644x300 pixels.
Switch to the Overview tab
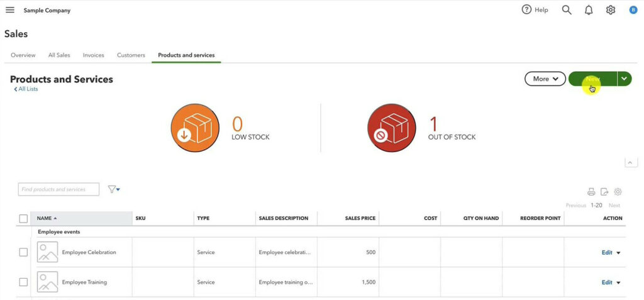pos(23,55)
